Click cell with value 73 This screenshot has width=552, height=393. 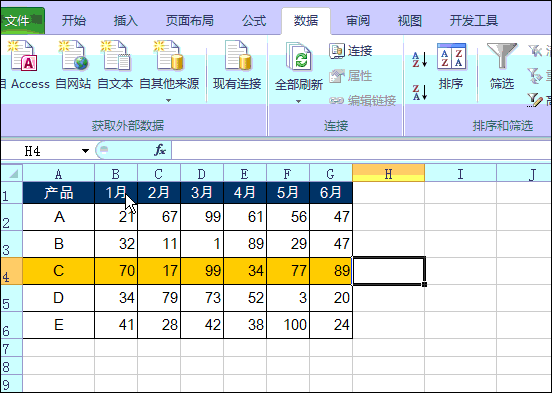coord(202,298)
